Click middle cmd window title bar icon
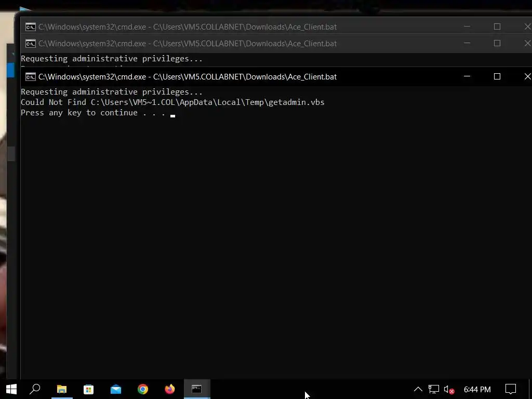 (x=31, y=44)
